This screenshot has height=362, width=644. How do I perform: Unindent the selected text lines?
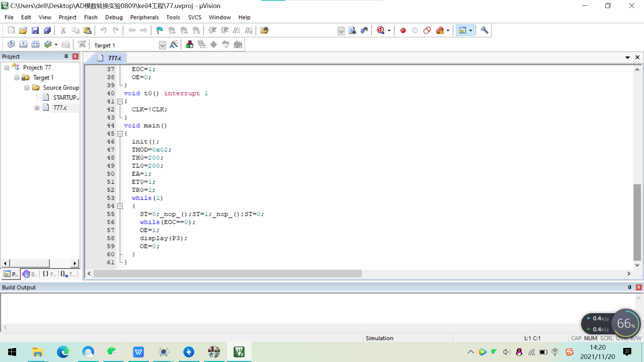click(224, 31)
